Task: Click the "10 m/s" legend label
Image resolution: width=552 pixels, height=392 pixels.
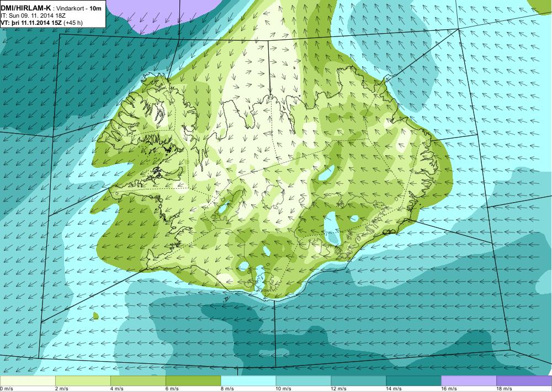Action: tap(284, 389)
